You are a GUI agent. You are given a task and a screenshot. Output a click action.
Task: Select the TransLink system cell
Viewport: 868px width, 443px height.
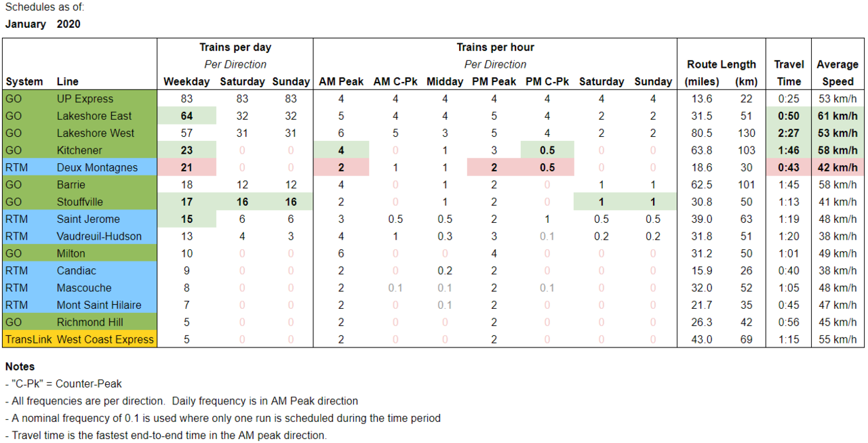27,339
